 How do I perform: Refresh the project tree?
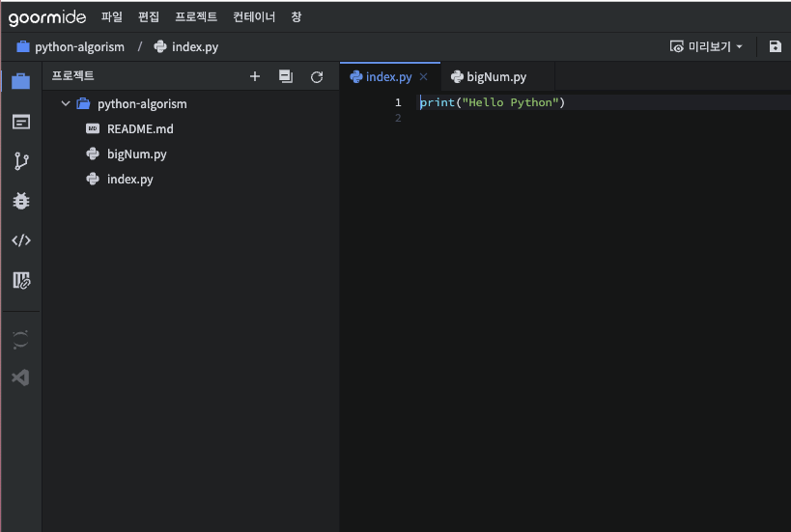[x=317, y=77]
